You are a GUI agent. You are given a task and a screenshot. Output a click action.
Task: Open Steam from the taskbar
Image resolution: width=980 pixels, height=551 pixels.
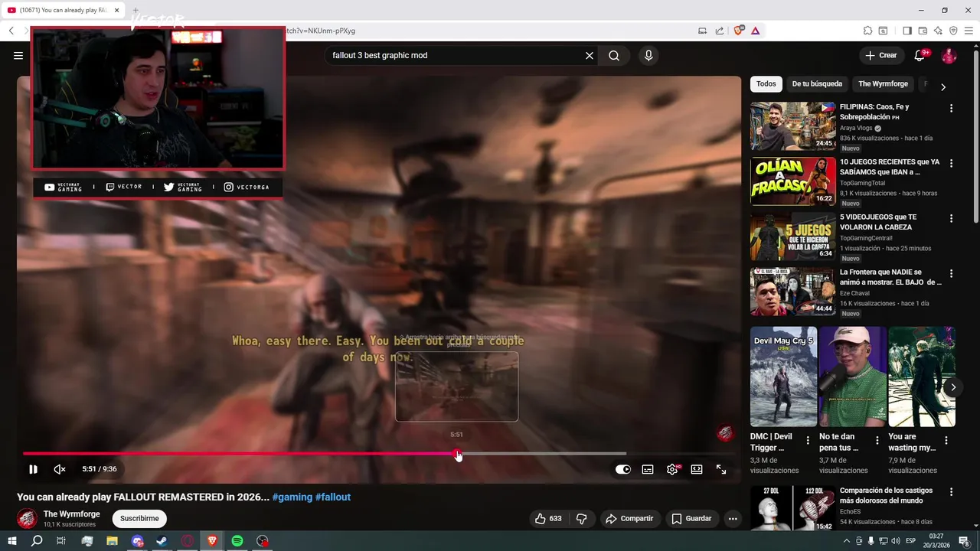pos(162,540)
